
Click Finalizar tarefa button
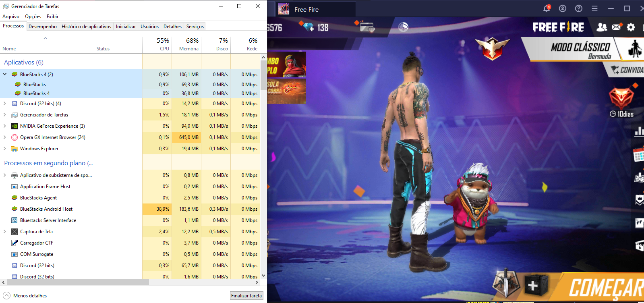[246, 295]
